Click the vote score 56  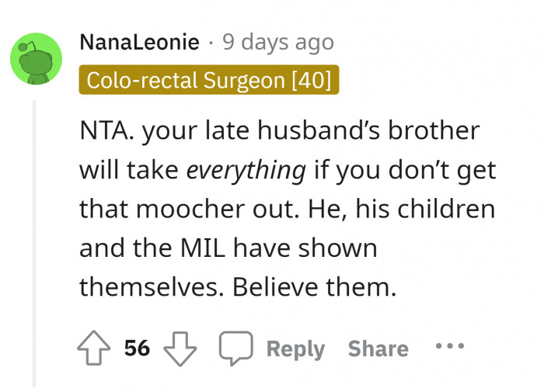point(138,349)
